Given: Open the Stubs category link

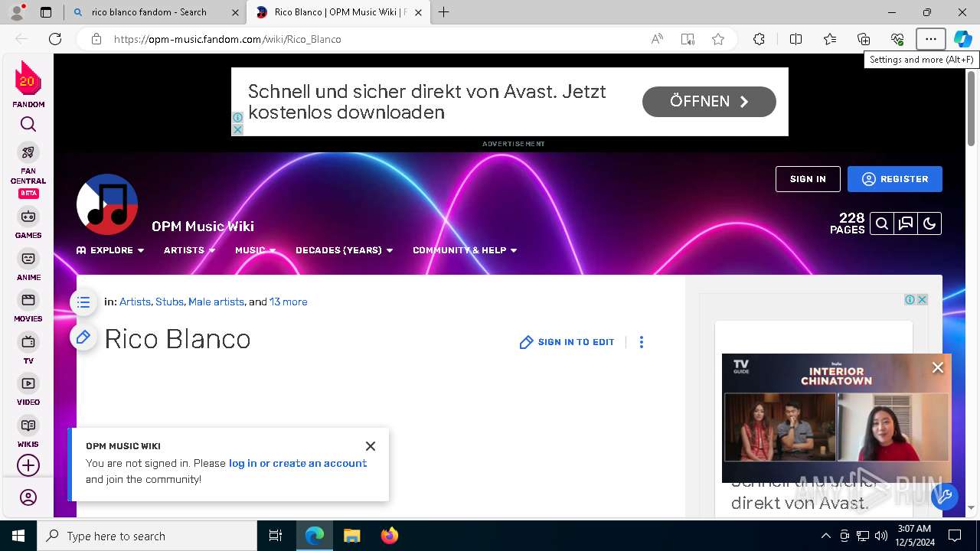Looking at the screenshot, I should (x=169, y=302).
